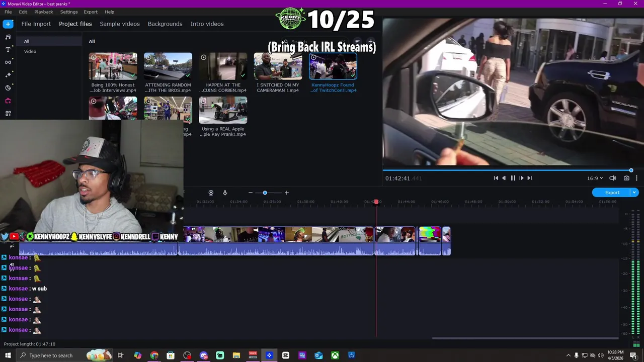
Task: Switch to the Backgrounds tab
Action: [x=165, y=24]
